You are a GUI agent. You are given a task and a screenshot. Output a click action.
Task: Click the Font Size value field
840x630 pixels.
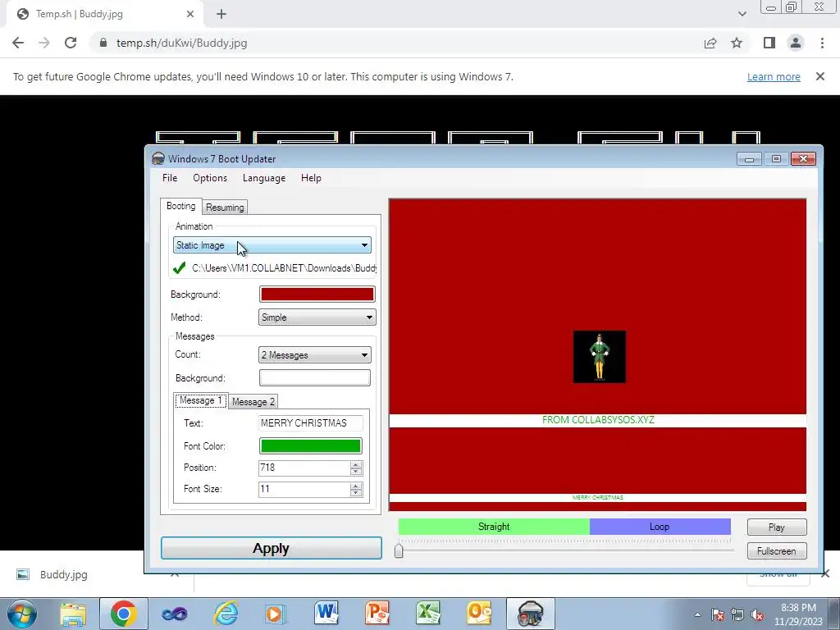click(304, 489)
